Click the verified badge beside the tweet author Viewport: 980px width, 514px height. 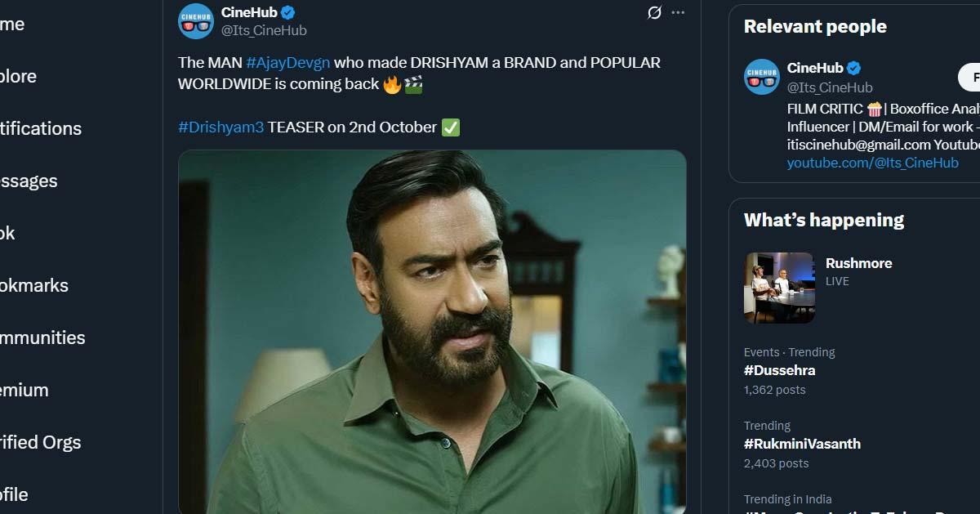[x=288, y=12]
